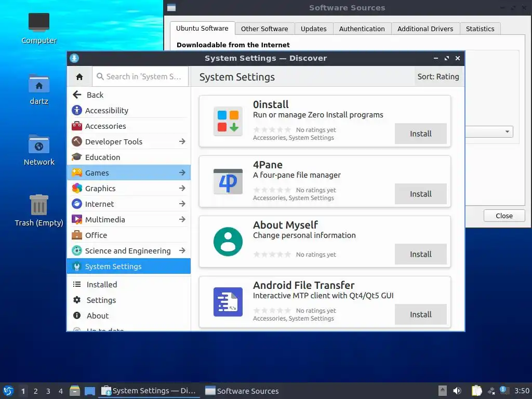Open the About info icon

(x=77, y=315)
